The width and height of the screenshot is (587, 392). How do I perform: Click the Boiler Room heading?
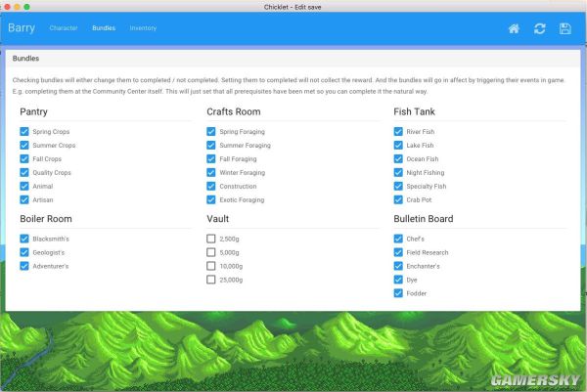[46, 219]
